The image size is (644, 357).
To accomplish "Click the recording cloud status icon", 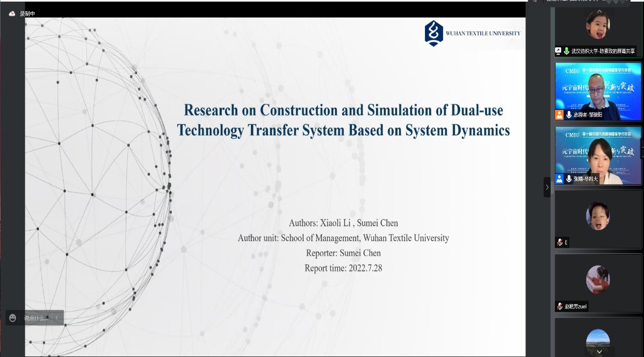I will [x=12, y=14].
